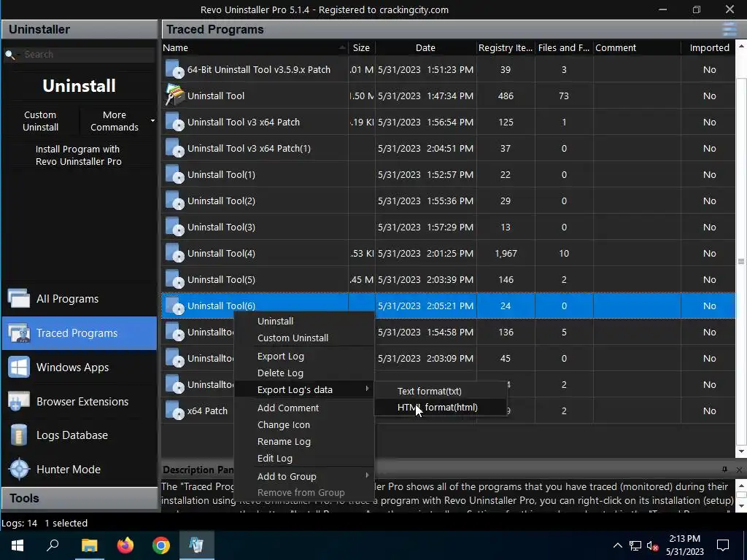
Task: Select Add Comment in the context menu
Action: point(304,408)
